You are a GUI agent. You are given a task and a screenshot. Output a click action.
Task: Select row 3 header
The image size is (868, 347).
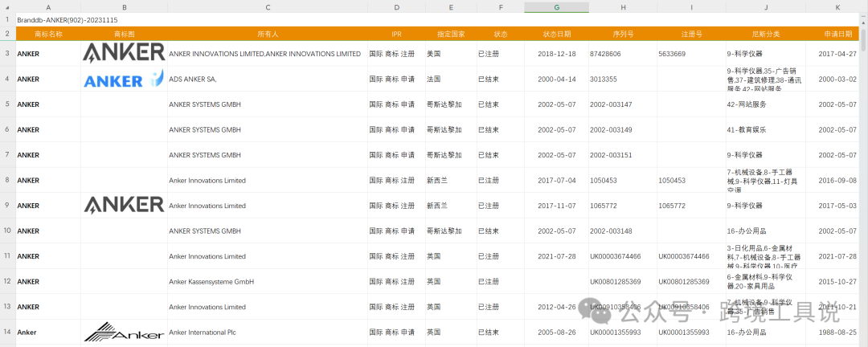tap(8, 54)
